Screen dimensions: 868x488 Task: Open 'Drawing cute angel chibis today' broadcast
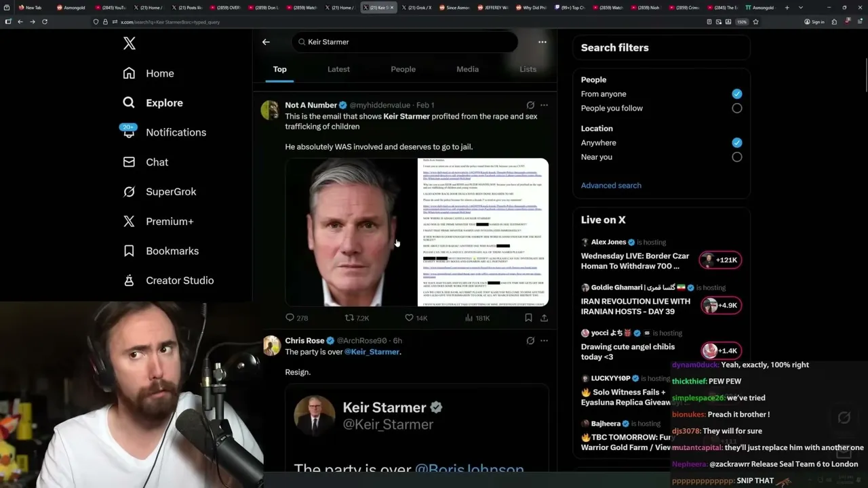pyautogui.click(x=628, y=352)
